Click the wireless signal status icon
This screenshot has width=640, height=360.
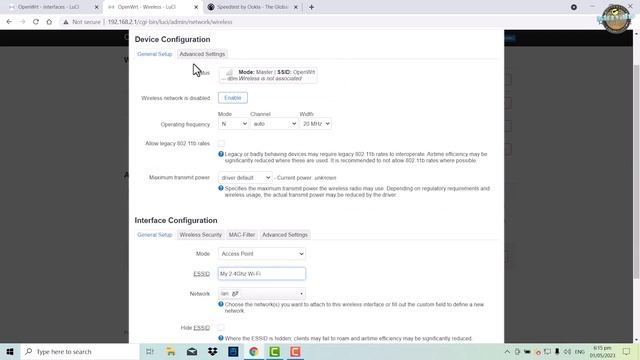click(229, 73)
